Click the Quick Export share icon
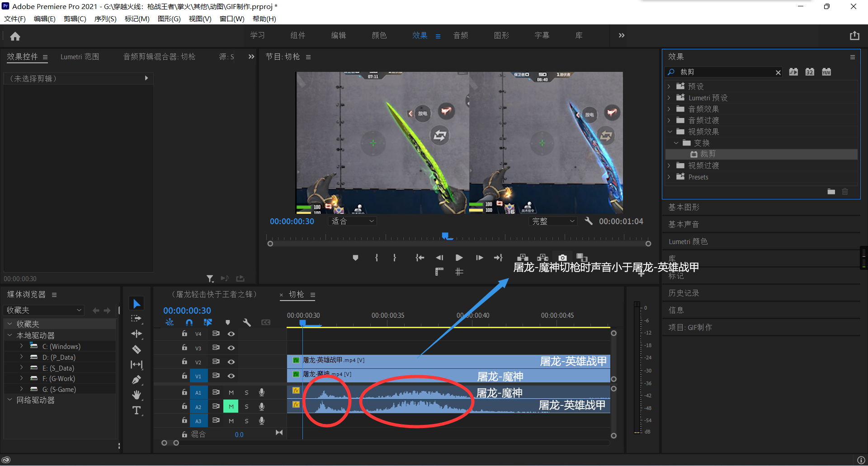This screenshot has height=466, width=868. click(x=854, y=36)
